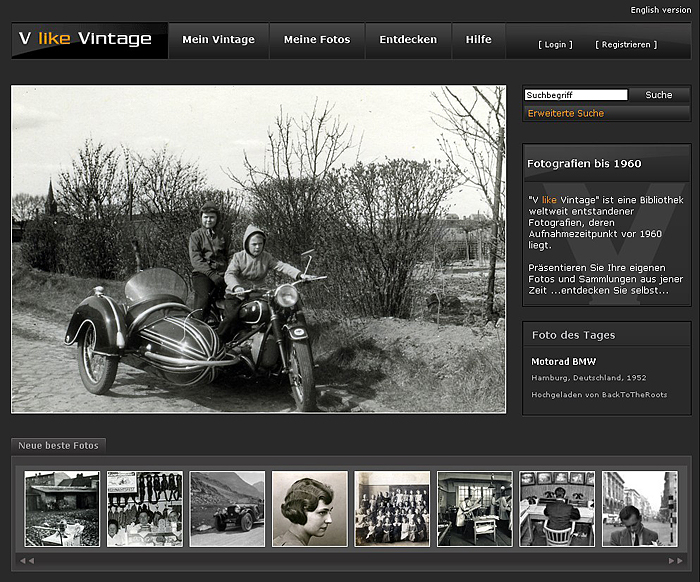Open Erweiterte Suche
The height and width of the screenshot is (582, 700).
click(x=566, y=114)
